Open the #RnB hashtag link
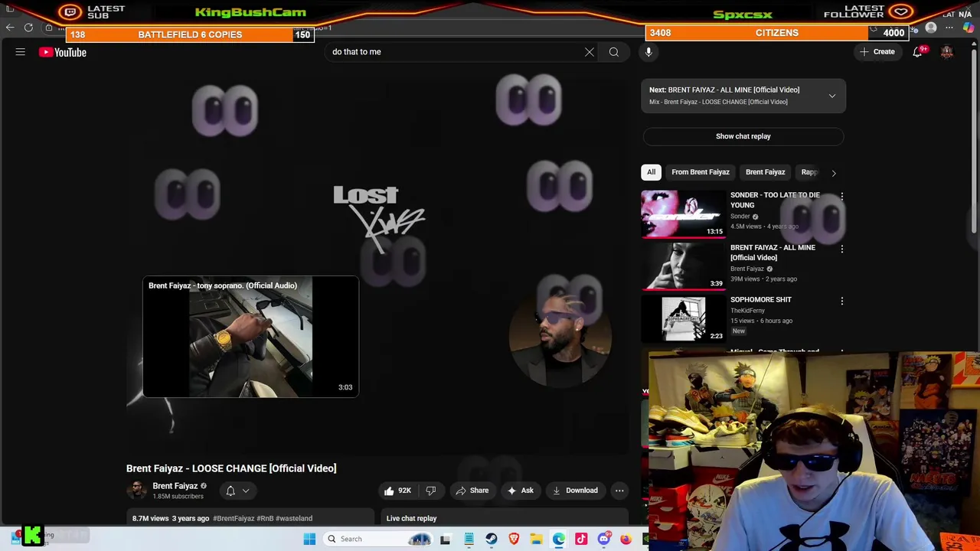This screenshot has width=980, height=551. [x=265, y=518]
